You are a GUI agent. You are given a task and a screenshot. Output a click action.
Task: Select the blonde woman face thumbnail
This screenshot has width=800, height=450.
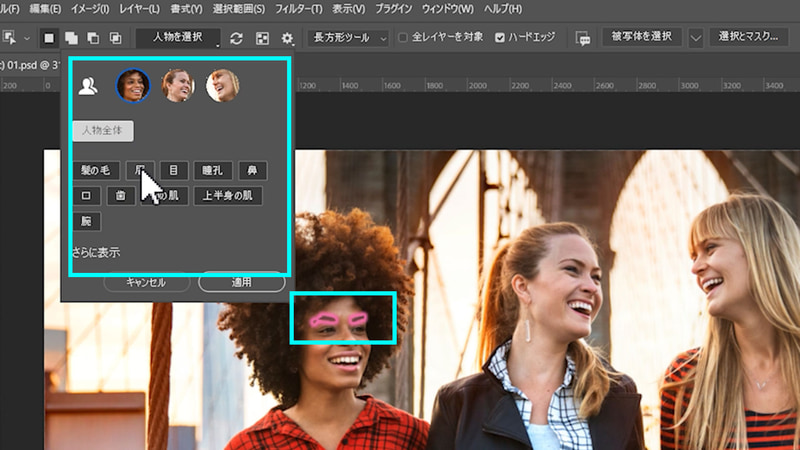(222, 86)
